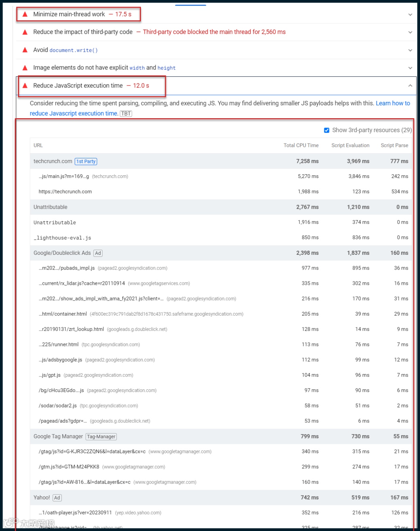Click the 3,969 ms script evaluation value
Image resolution: width=420 pixels, height=531 pixels.
click(358, 161)
